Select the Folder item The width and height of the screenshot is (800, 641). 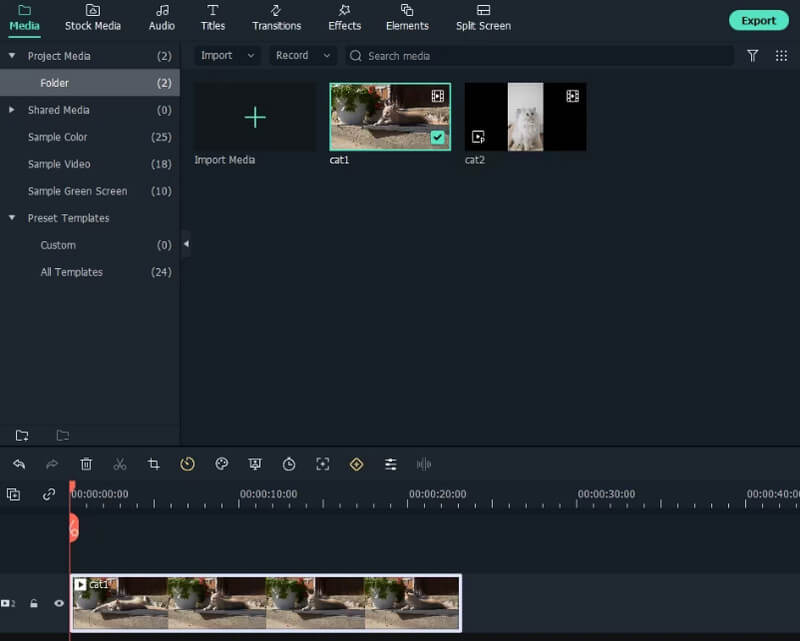click(x=90, y=83)
